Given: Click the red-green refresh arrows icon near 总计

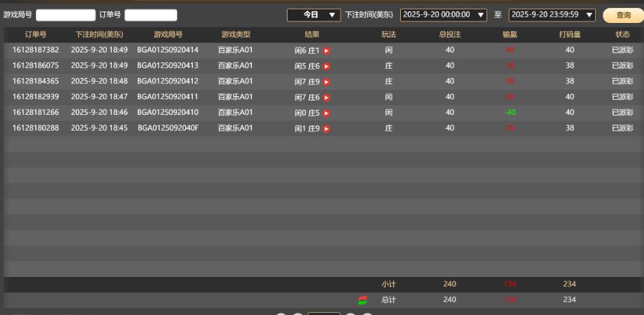Looking at the screenshot, I should [x=362, y=300].
